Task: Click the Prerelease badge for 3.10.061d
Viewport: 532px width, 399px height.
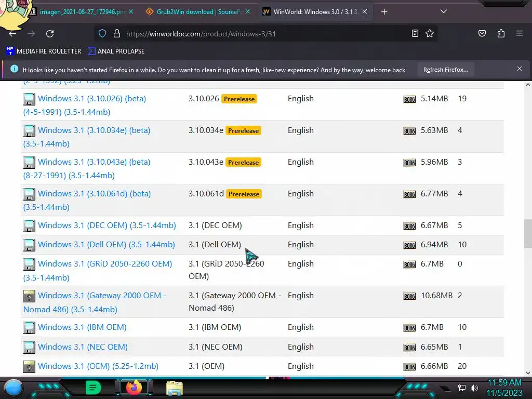Action: (x=244, y=194)
